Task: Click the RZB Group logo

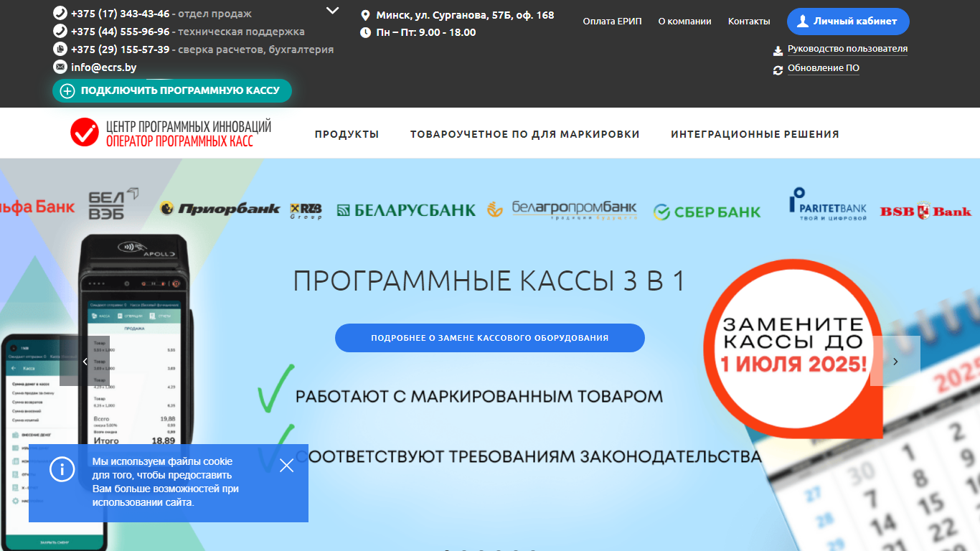Action: tap(306, 210)
